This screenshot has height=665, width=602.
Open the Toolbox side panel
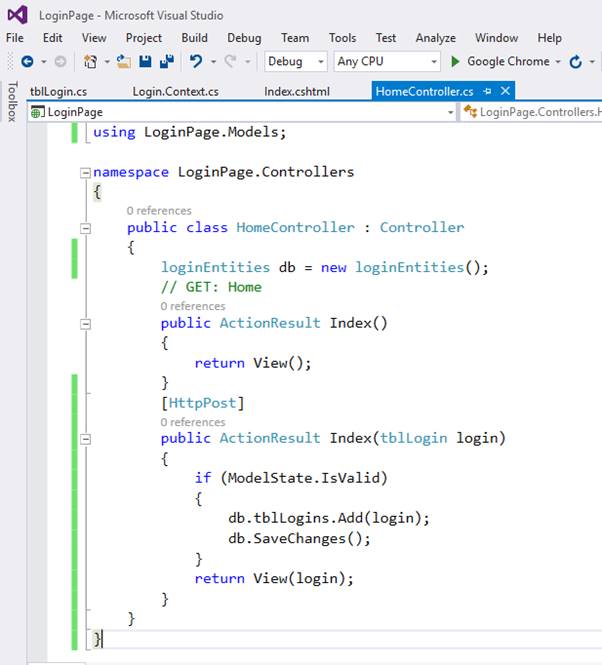(13, 102)
